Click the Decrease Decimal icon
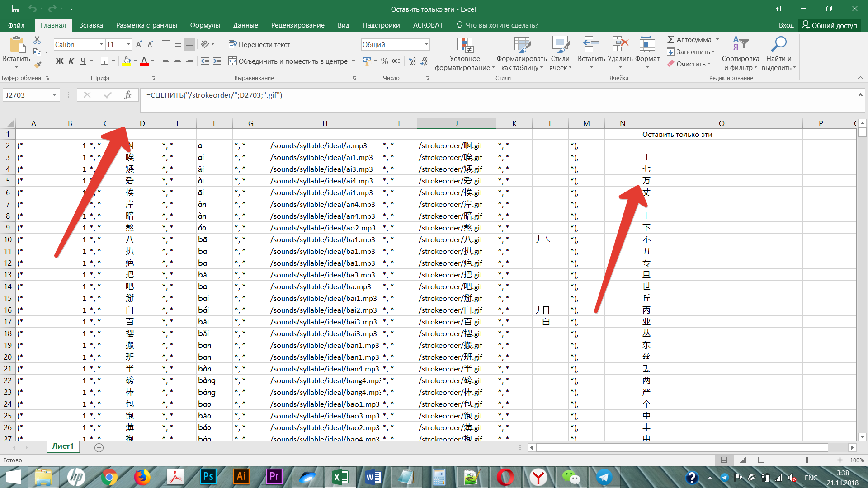The width and height of the screenshot is (868, 488). coord(424,61)
